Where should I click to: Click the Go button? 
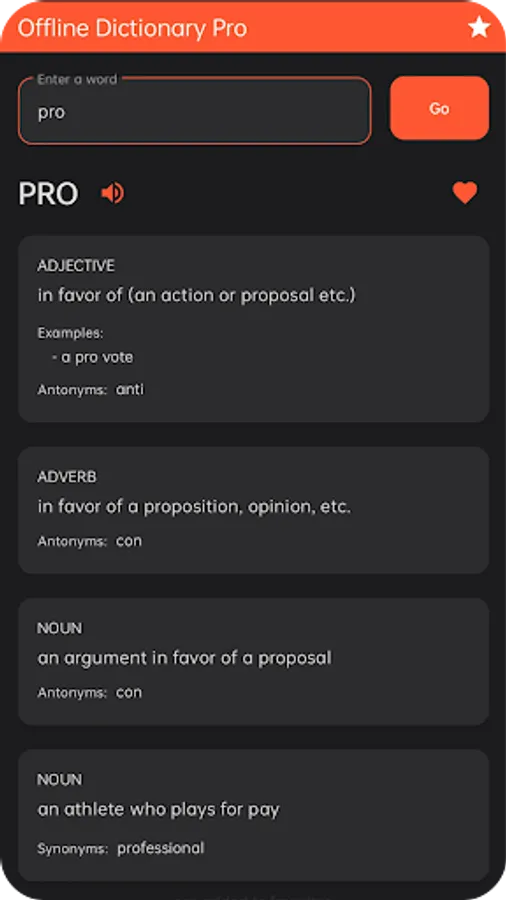[x=439, y=108]
